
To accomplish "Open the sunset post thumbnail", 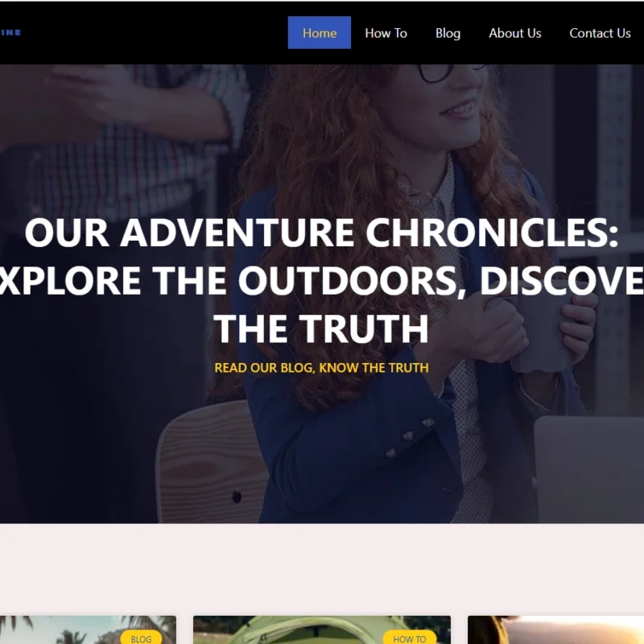I will pos(555,630).
